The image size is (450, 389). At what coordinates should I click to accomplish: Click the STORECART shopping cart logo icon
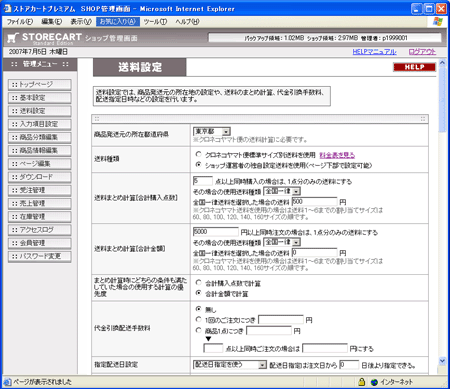[x=12, y=38]
